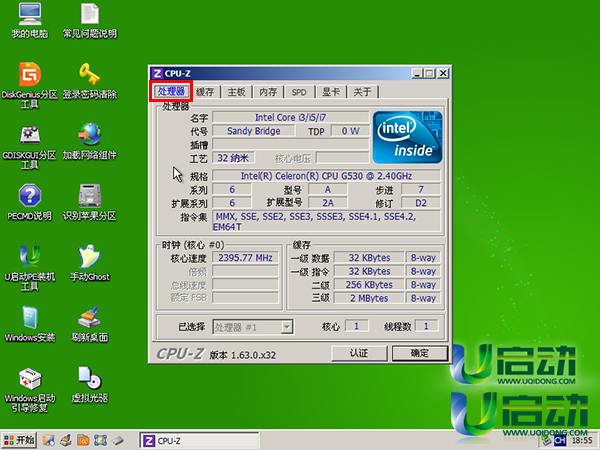The image size is (600, 450).
Task: Click the CPU-Z taskbar button
Action: click(199, 441)
